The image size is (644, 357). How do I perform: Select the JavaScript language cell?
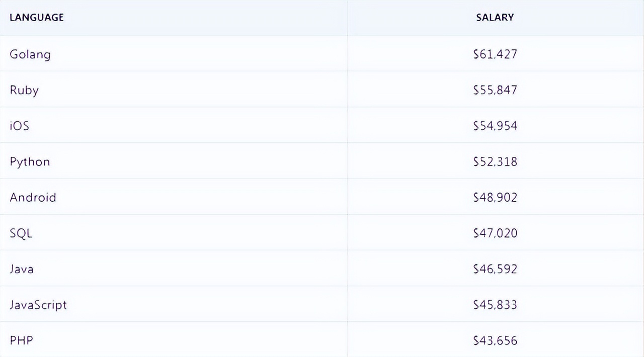(x=38, y=305)
